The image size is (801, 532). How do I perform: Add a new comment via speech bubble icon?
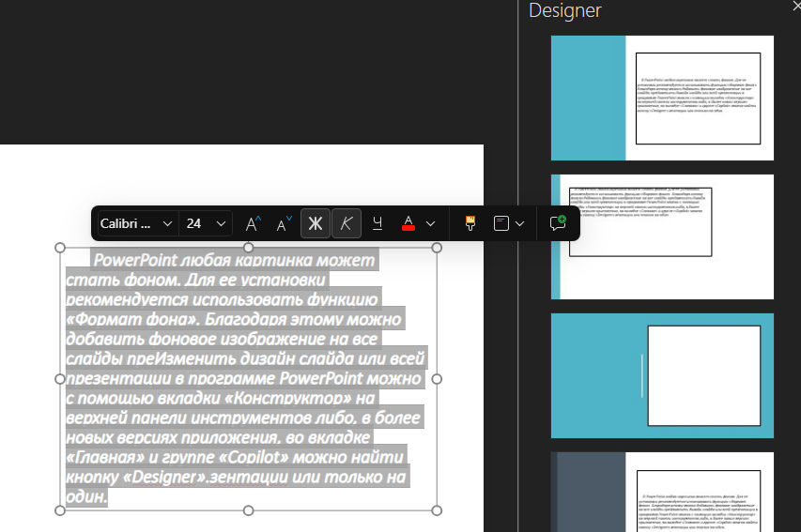tap(558, 223)
